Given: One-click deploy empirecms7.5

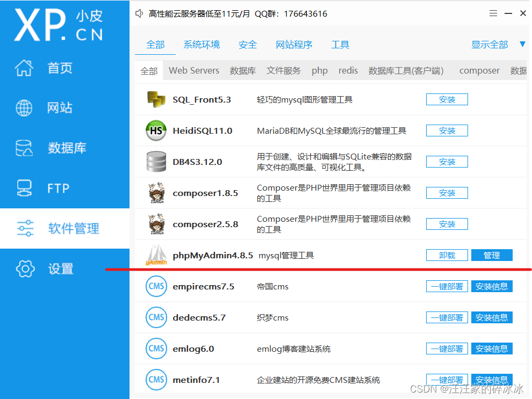Looking at the screenshot, I should [447, 286].
